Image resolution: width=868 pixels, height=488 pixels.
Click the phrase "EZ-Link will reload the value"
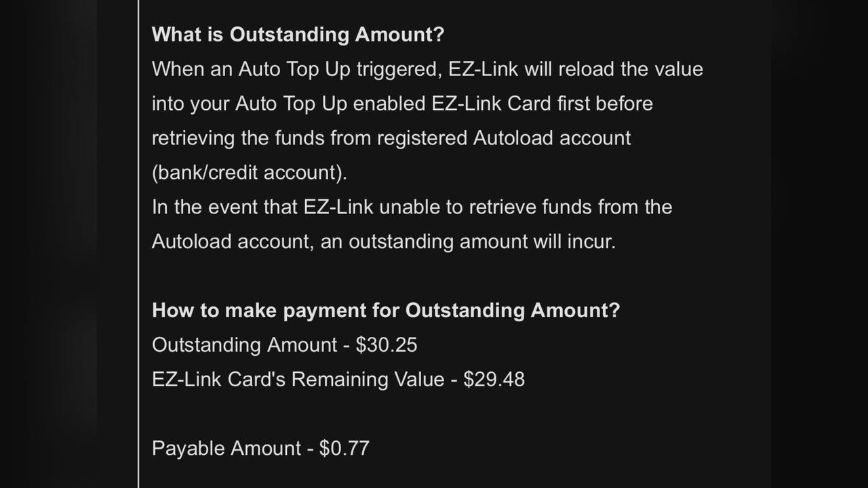click(576, 69)
